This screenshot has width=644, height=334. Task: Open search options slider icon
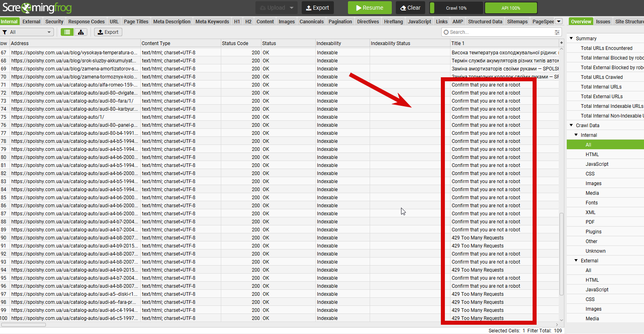[557, 32]
